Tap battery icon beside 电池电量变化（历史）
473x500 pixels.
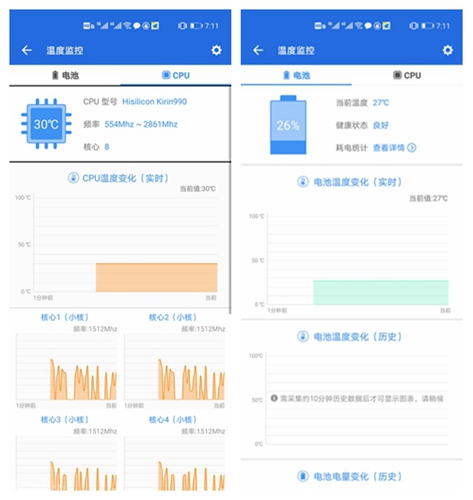click(x=303, y=476)
